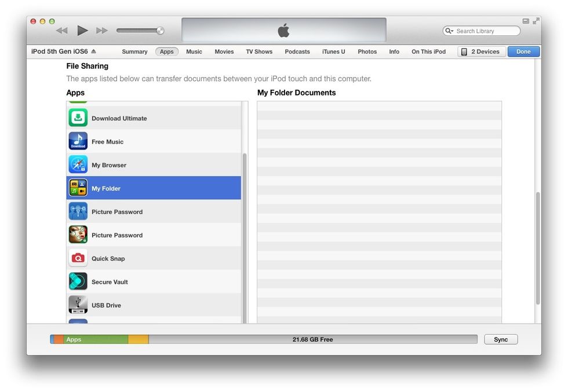Click the fast-forward control
The width and height of the screenshot is (568, 392).
(x=102, y=30)
